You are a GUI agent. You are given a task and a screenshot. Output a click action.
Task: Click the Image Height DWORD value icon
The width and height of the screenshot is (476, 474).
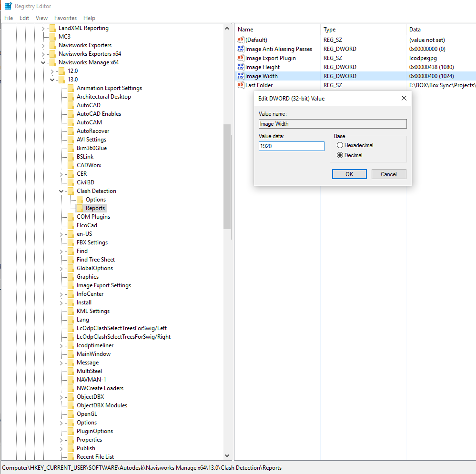pyautogui.click(x=241, y=67)
